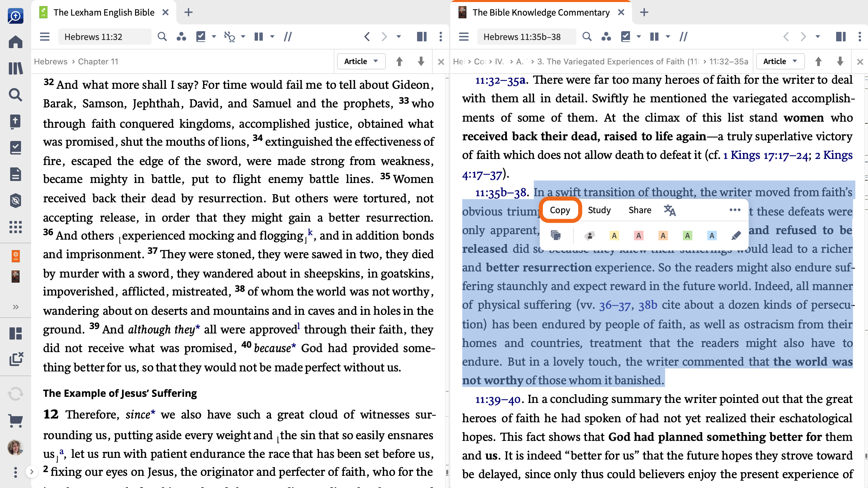The width and height of the screenshot is (868, 488).
Task: Toggle the columns view in the Lexham panel
Action: [x=259, y=37]
